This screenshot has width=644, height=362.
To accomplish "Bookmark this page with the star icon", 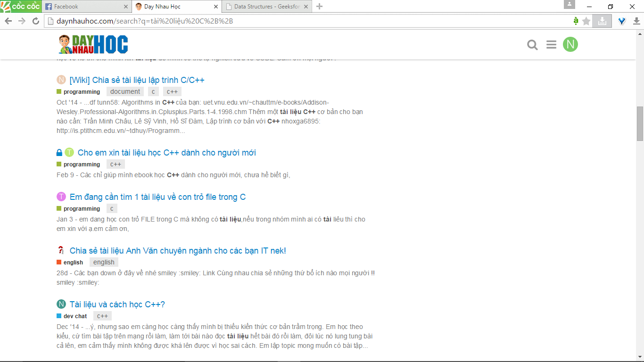I will tap(586, 21).
